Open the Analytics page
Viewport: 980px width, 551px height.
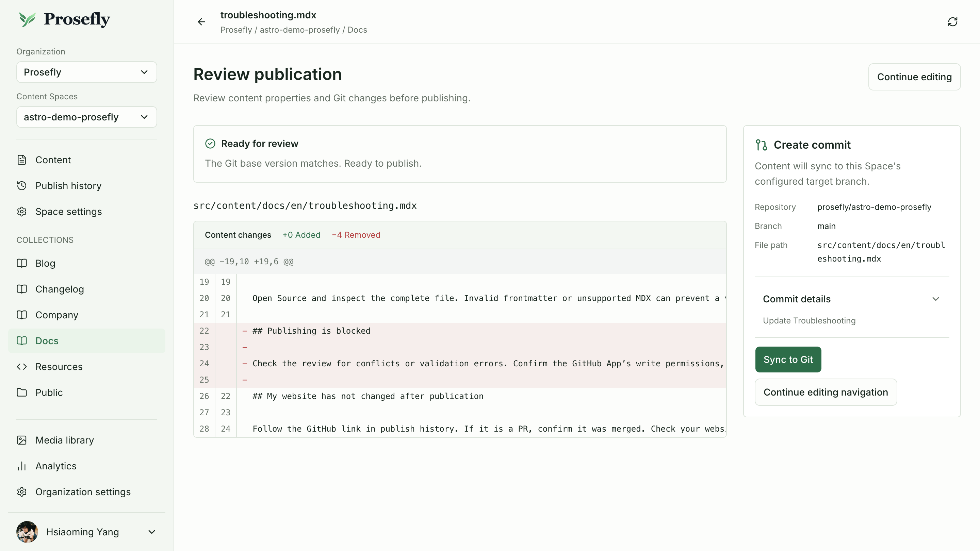pos(87,466)
